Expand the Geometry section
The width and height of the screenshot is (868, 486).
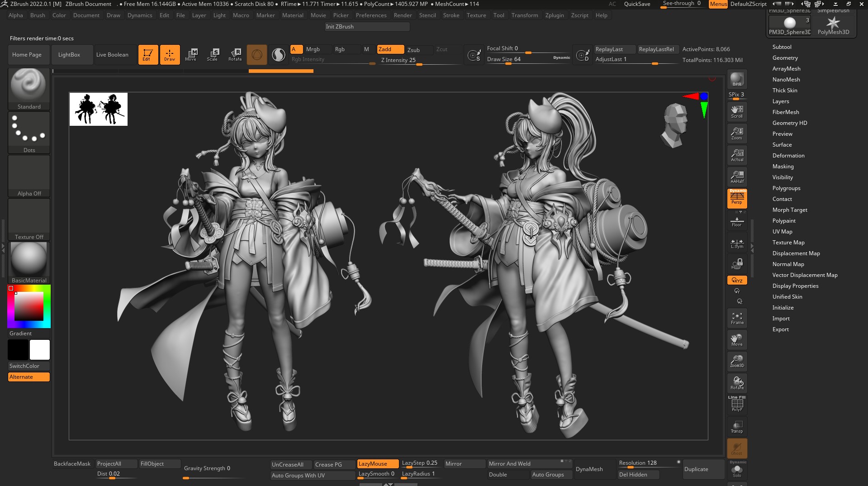[785, 58]
